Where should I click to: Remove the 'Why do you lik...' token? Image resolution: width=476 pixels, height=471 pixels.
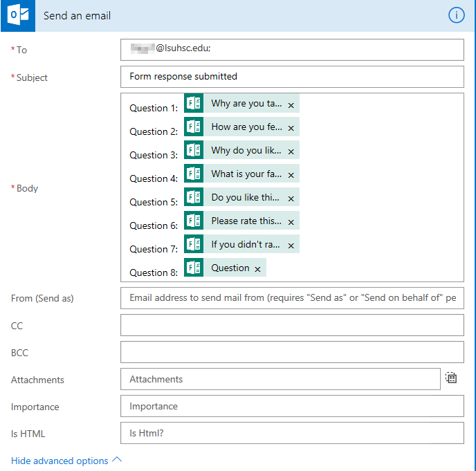click(291, 152)
